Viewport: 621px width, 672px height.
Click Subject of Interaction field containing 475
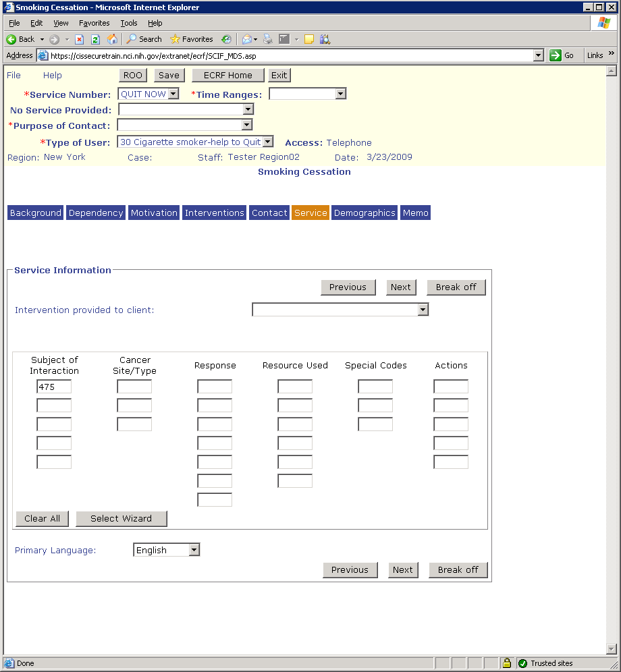[54, 386]
